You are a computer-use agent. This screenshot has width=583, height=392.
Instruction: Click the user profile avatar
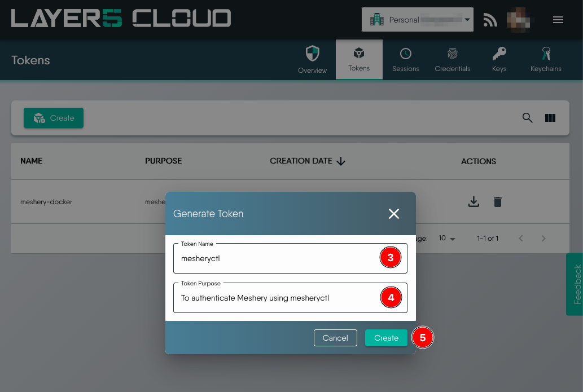(519, 20)
